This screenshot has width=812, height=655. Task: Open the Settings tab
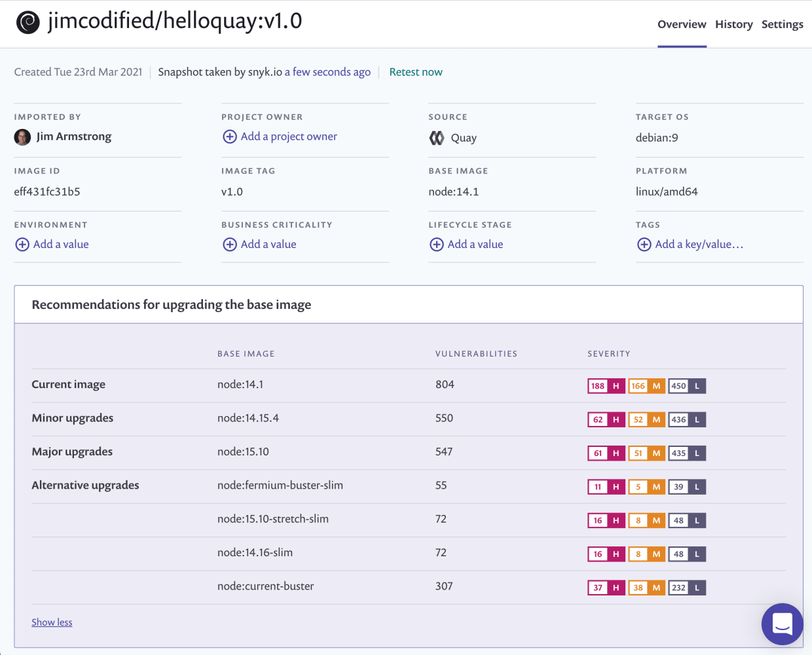click(782, 24)
